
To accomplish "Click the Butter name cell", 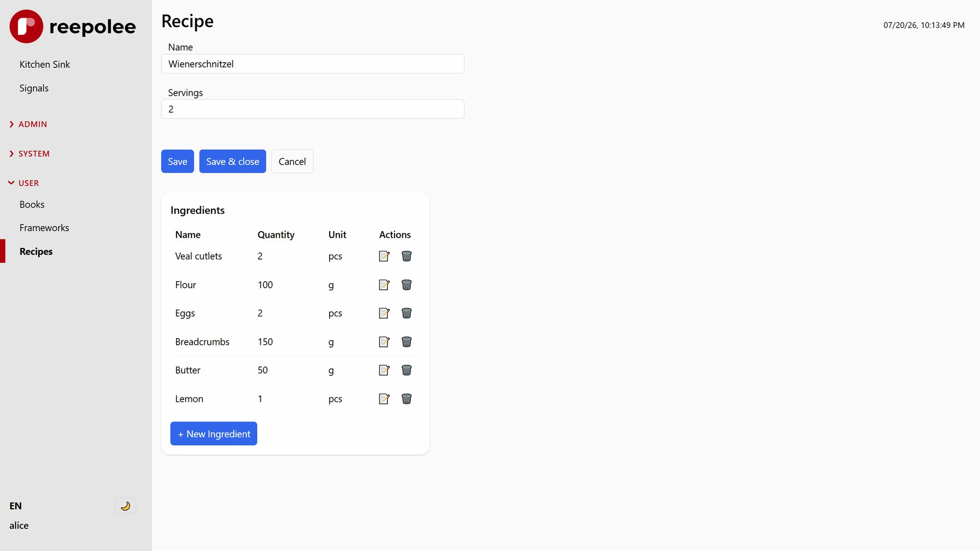I will pyautogui.click(x=188, y=370).
